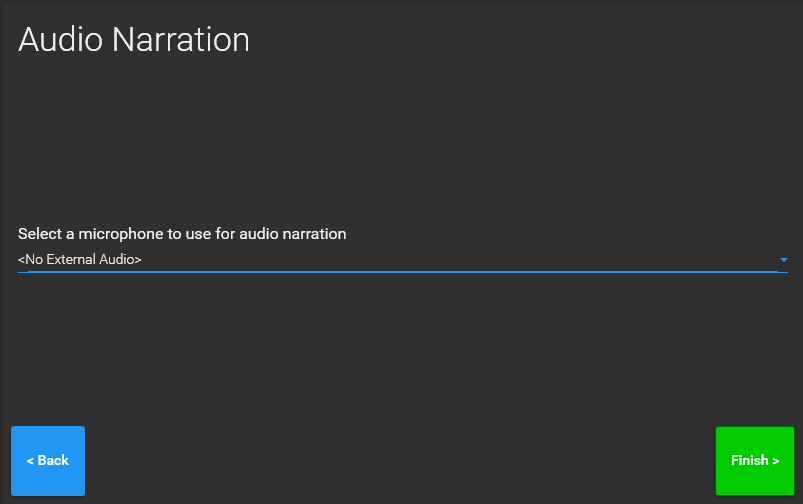
Task: Return to the prior page with Back
Action: (48, 461)
